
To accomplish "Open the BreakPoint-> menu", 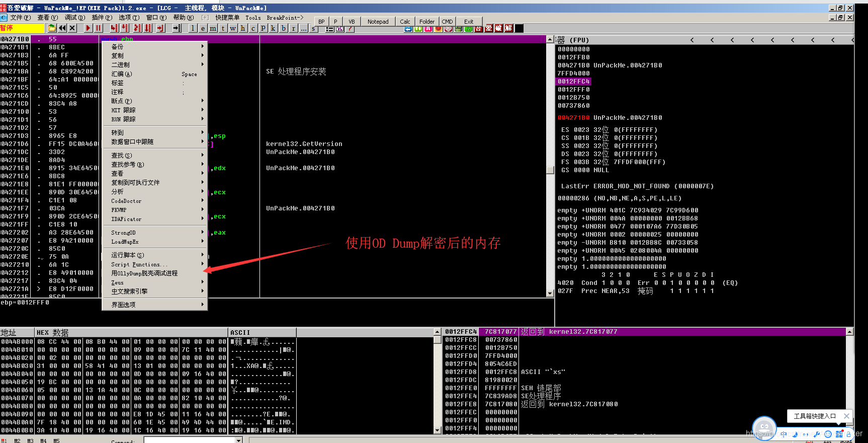I will (x=285, y=18).
